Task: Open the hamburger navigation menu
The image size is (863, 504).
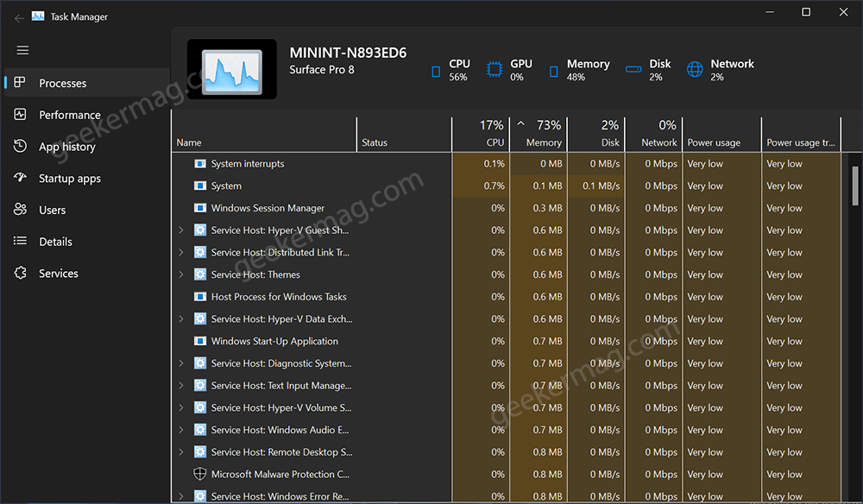Action: [x=22, y=51]
